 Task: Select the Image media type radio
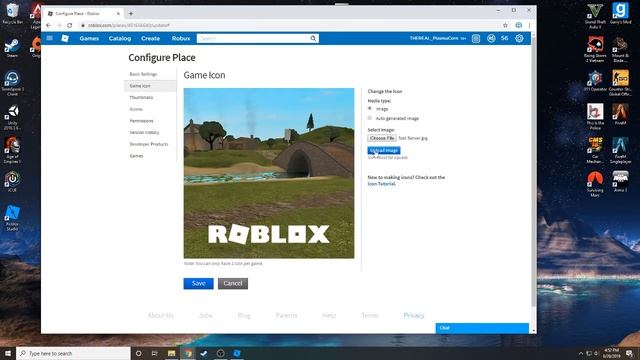pyautogui.click(x=370, y=109)
